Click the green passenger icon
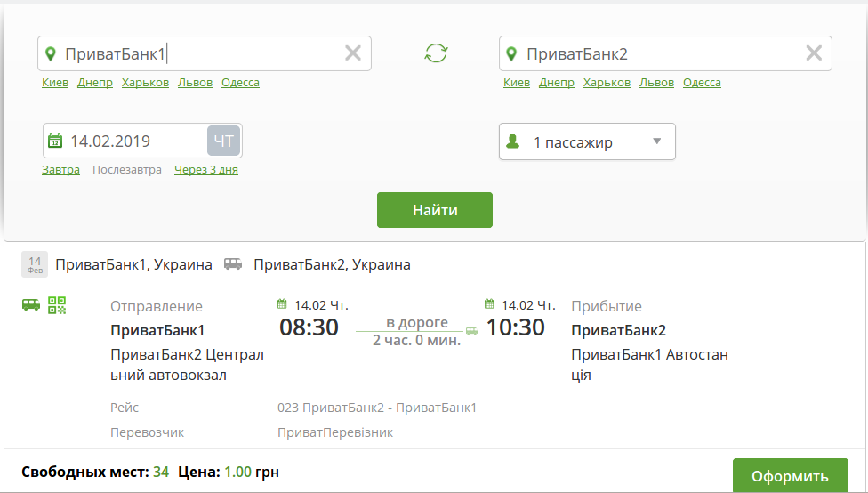 coord(512,141)
